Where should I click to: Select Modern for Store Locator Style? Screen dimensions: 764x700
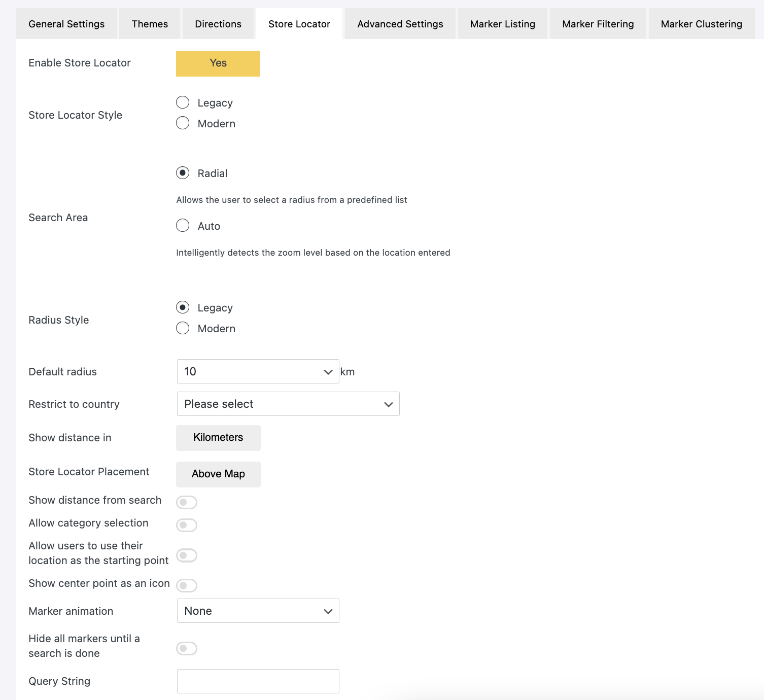point(183,123)
